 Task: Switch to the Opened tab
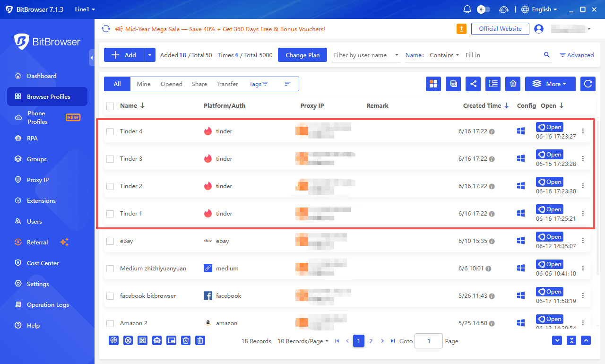coord(171,84)
